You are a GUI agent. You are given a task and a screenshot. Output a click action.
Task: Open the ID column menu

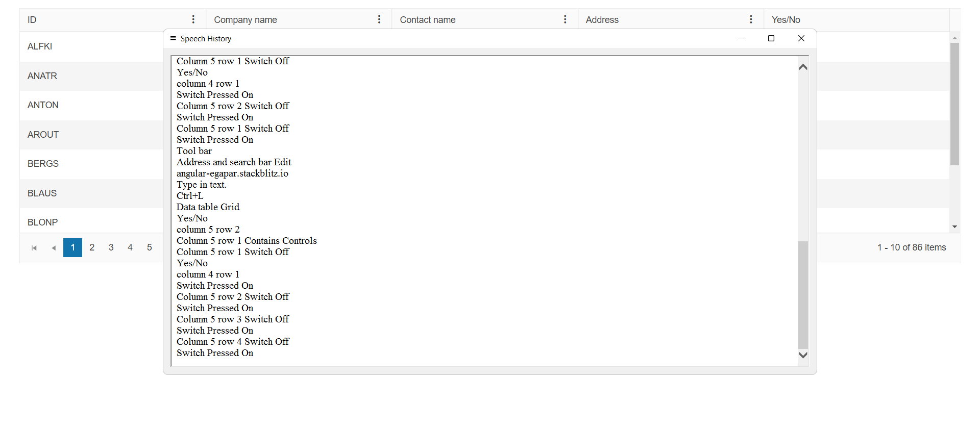193,19
